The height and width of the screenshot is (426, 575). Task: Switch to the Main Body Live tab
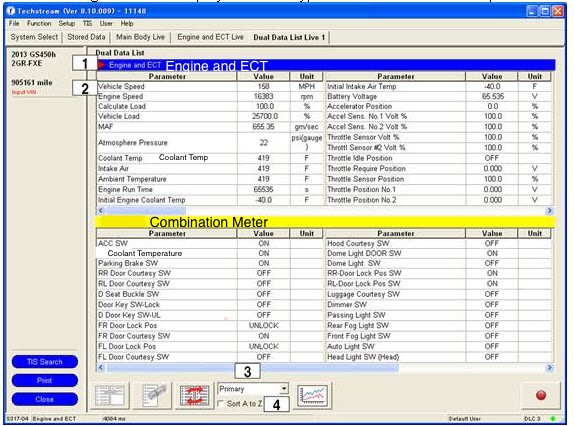click(x=140, y=37)
